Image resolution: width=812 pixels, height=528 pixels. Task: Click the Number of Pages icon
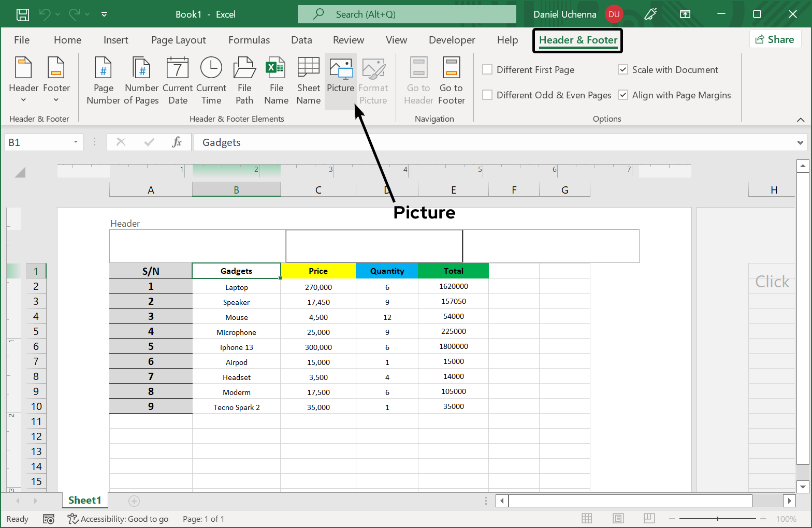(x=141, y=81)
